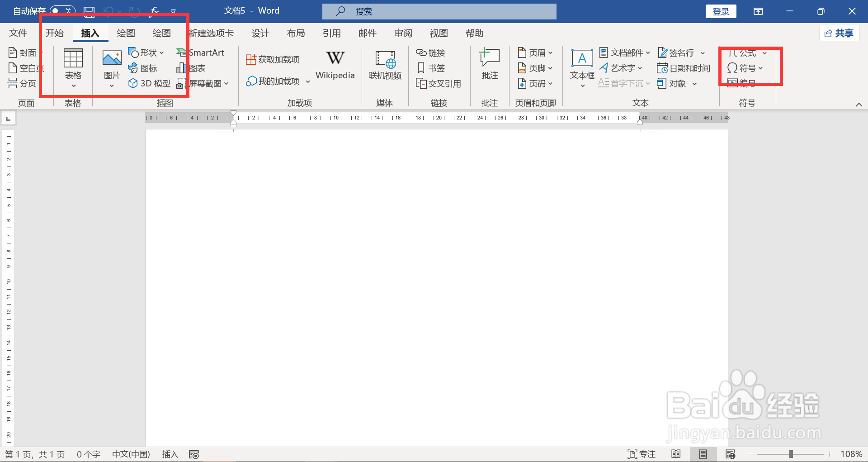Zoom out with the minus button
This screenshot has width=868, height=462.
750,454
